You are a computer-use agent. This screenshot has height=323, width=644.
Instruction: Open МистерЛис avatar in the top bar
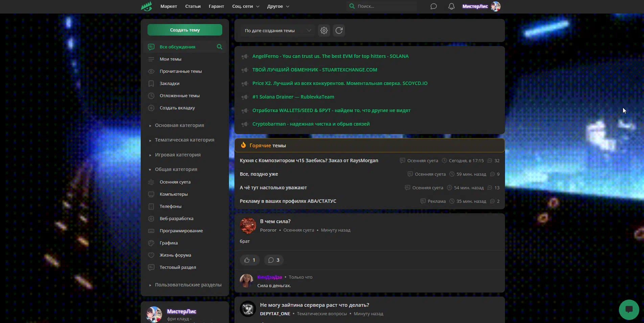[x=496, y=6]
